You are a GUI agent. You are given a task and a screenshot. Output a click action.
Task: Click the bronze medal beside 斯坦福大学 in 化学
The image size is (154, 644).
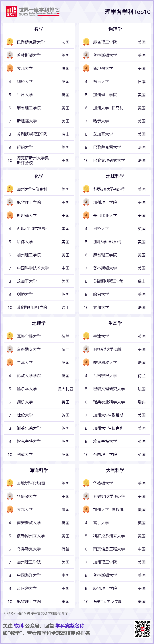tap(10, 215)
